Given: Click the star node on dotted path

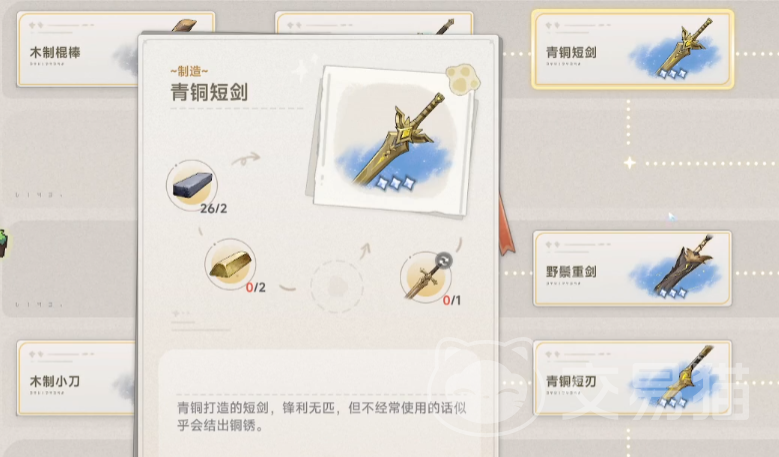Looking at the screenshot, I should click(x=629, y=163).
